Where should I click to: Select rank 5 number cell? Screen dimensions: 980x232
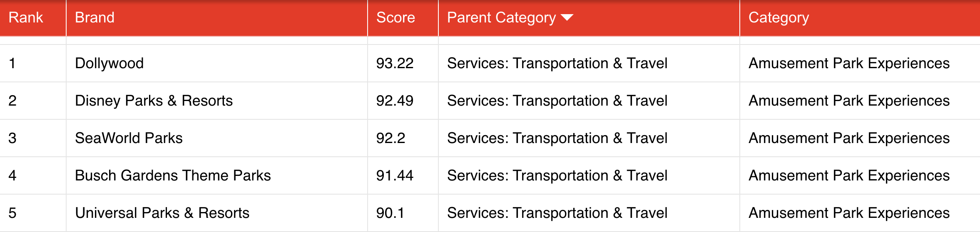point(12,213)
